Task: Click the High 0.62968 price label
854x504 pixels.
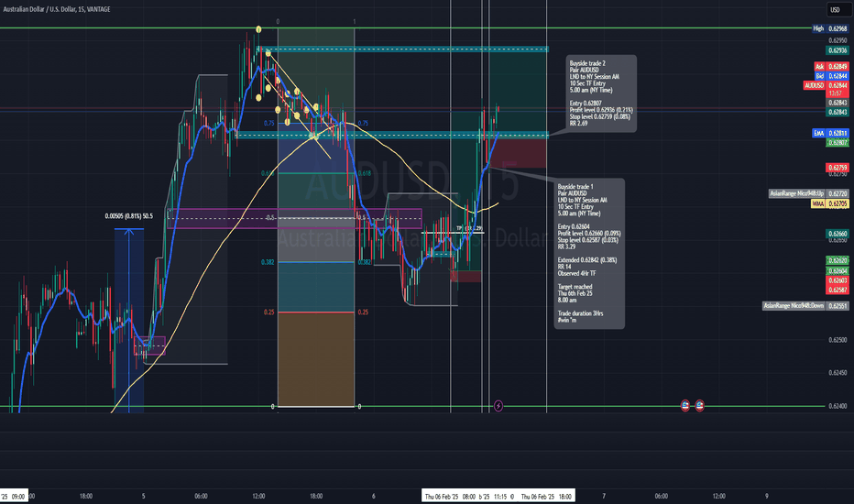Action: (x=830, y=28)
